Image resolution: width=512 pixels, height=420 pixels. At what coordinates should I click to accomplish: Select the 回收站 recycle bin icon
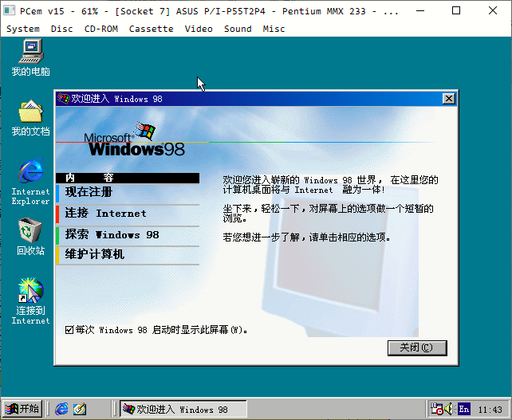tap(30, 236)
